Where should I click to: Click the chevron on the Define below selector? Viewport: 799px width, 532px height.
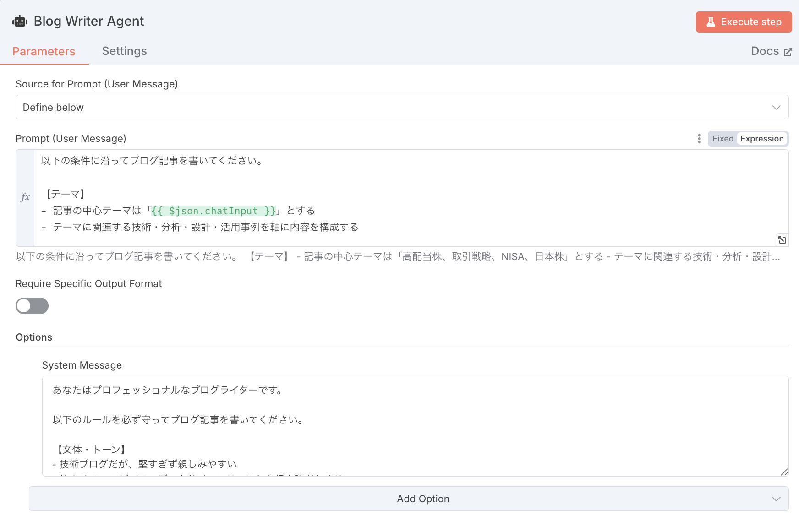pyautogui.click(x=776, y=107)
